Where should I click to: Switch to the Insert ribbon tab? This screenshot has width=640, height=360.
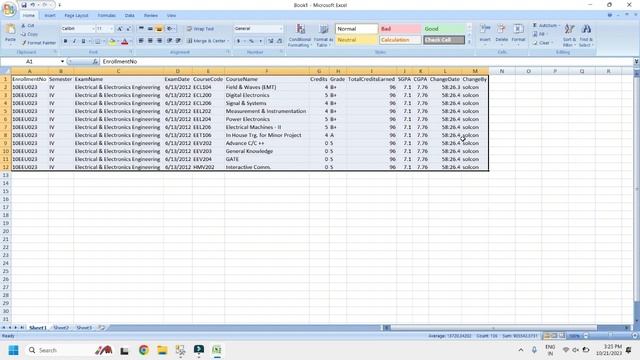(50, 16)
